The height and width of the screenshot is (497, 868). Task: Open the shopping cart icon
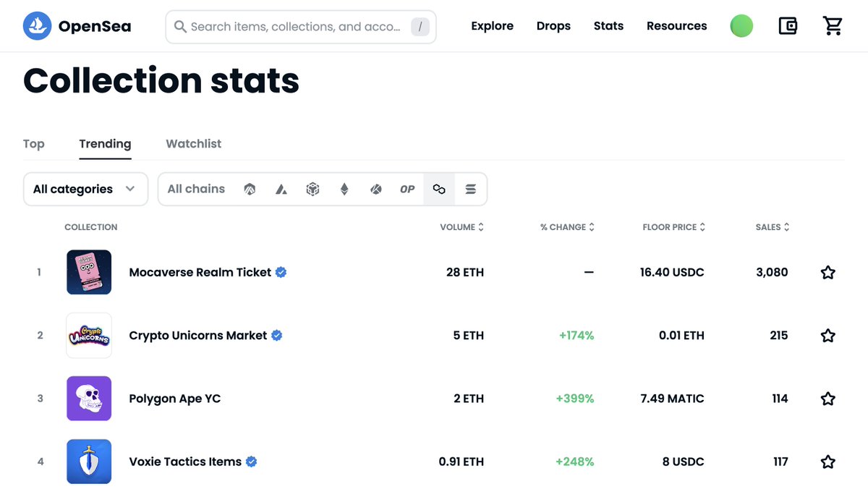(x=833, y=26)
